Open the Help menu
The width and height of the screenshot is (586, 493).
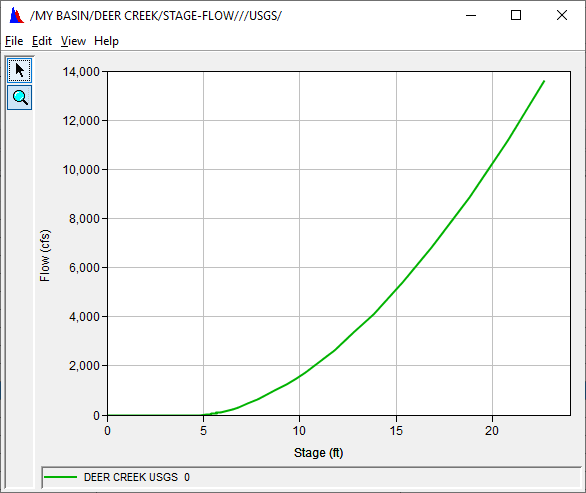tap(107, 41)
